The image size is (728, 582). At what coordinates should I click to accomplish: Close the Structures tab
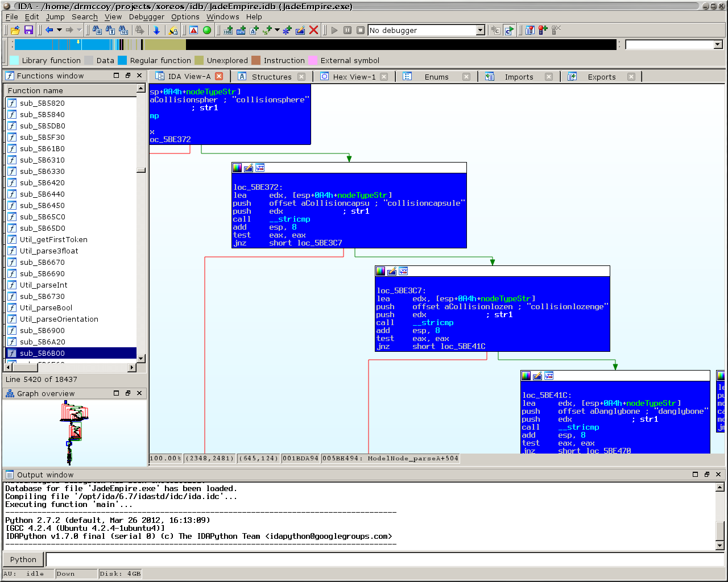301,77
